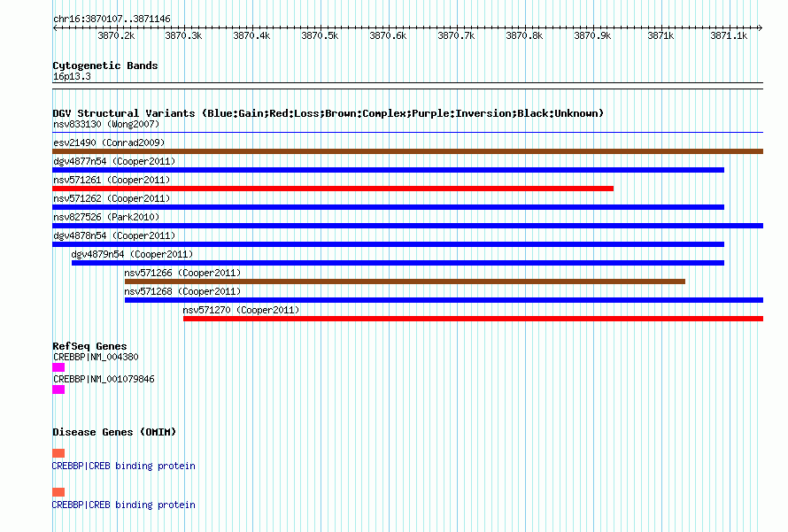This screenshot has height=532, width=788.
Task: Click the nsv571261 (Cooper2011) label
Action: [x=112, y=180]
